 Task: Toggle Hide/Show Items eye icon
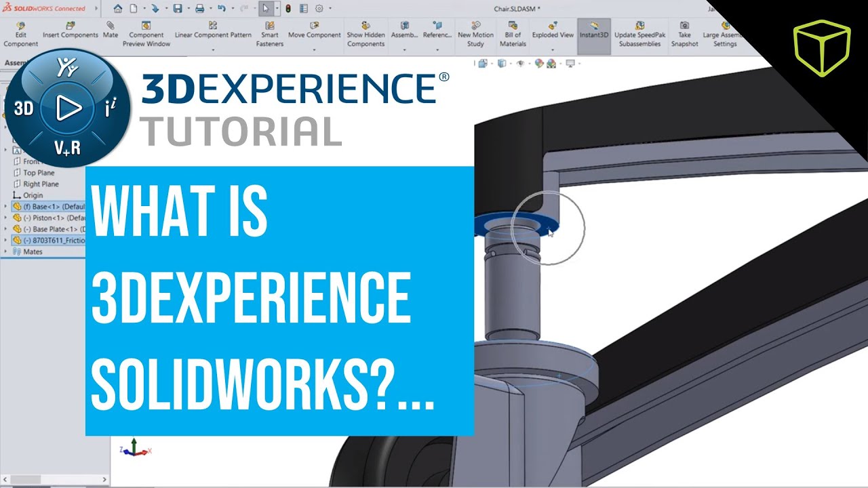click(x=521, y=64)
